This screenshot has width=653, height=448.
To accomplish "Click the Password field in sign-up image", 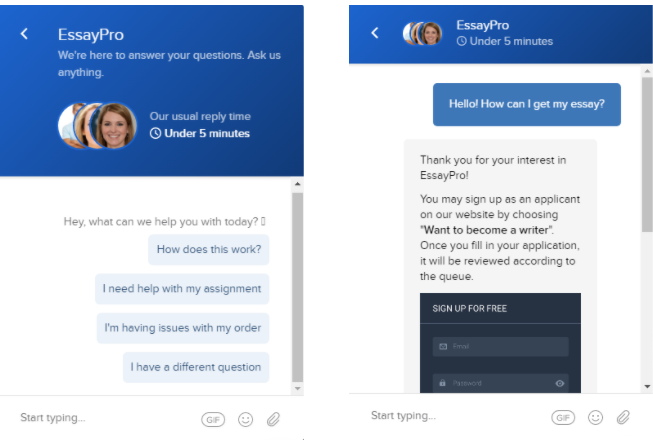I will [x=501, y=383].
